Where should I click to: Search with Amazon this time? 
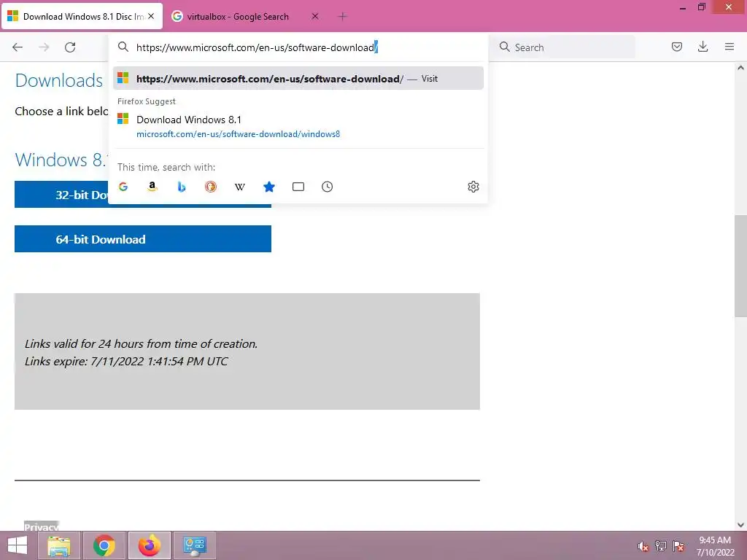tap(152, 187)
